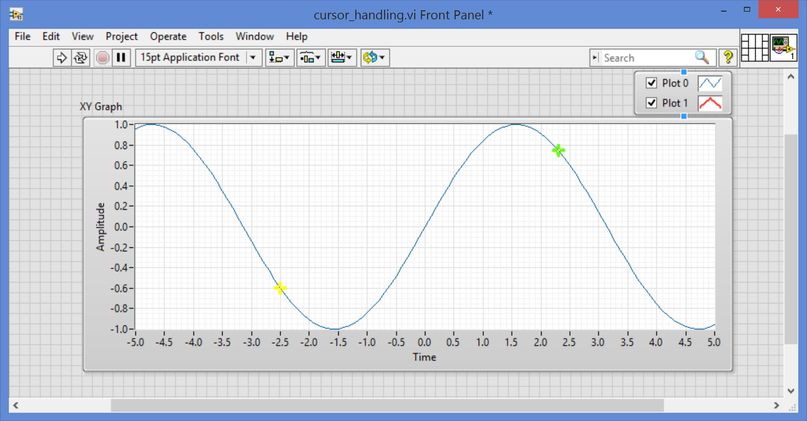Open the Tools menu
This screenshot has height=421, width=807.
click(x=211, y=37)
